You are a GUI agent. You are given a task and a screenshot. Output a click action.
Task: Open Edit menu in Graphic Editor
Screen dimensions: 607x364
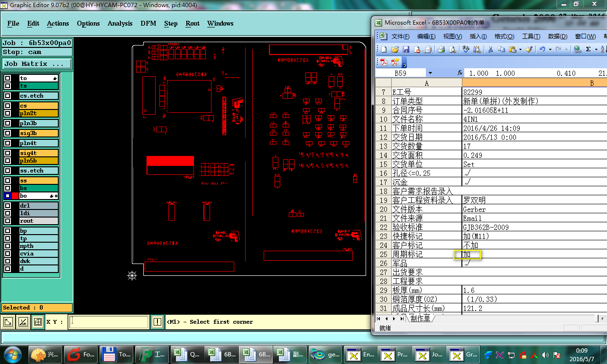[x=33, y=23]
